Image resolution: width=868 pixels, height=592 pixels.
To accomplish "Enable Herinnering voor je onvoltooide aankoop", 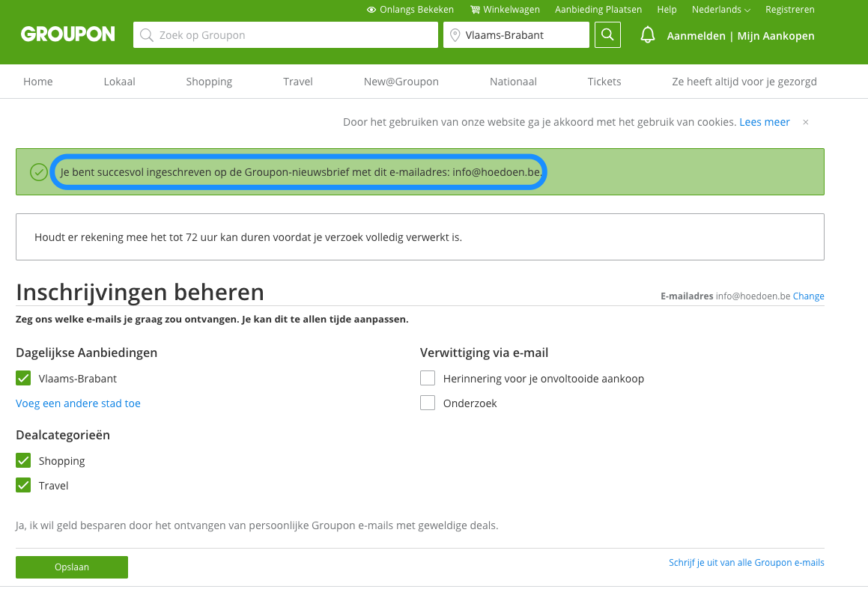I will tap(428, 379).
